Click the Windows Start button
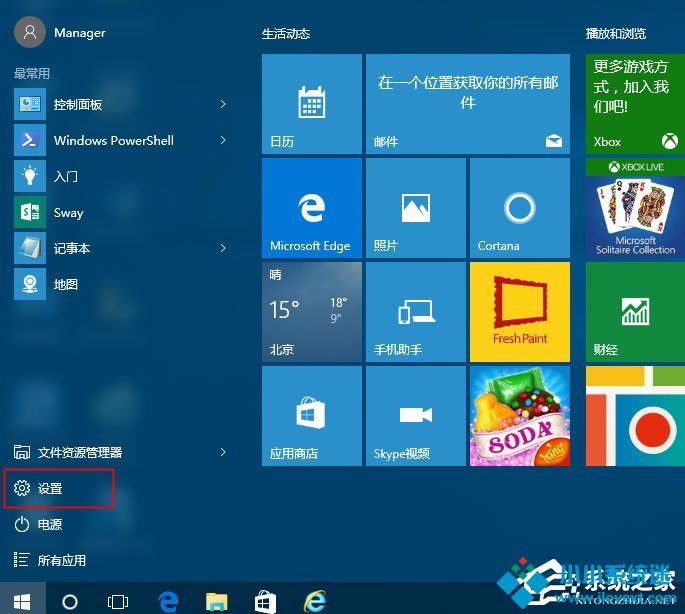This screenshot has height=614, width=685. click(22, 601)
